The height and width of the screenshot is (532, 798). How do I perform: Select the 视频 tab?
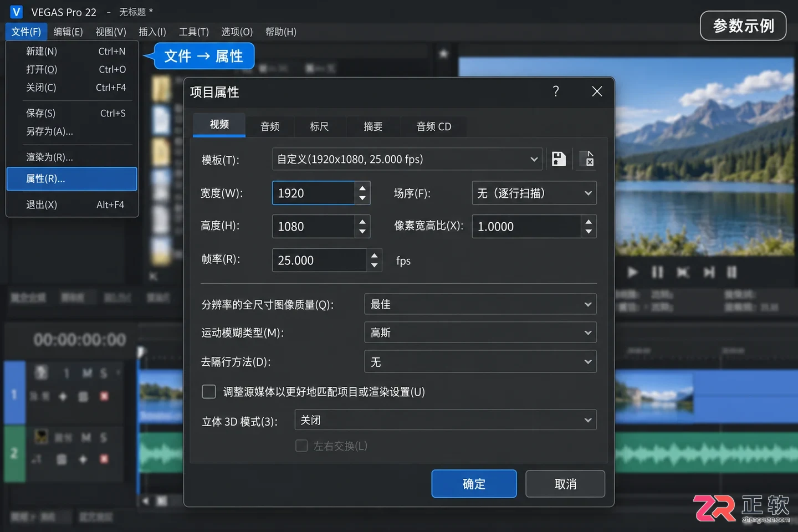coord(219,125)
